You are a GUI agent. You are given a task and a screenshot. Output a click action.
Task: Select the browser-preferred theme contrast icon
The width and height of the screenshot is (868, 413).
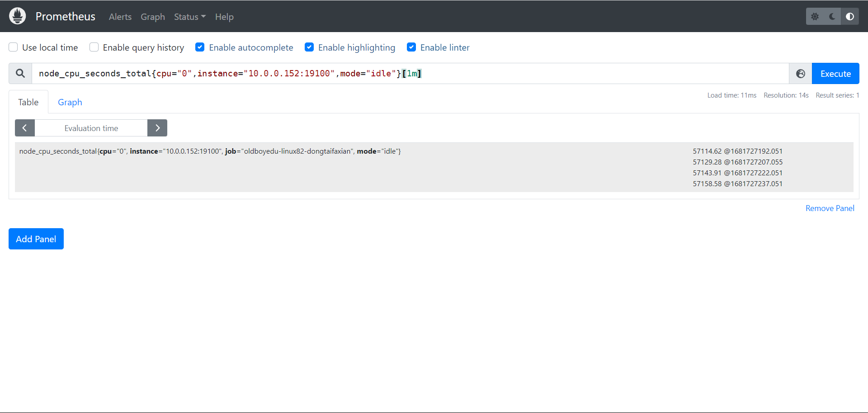point(850,17)
